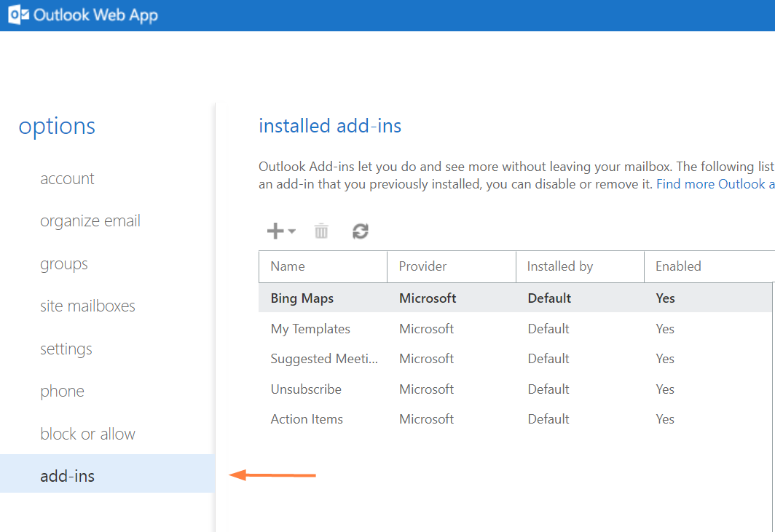Select the My Templates add-in
The height and width of the screenshot is (532, 775).
click(x=515, y=329)
